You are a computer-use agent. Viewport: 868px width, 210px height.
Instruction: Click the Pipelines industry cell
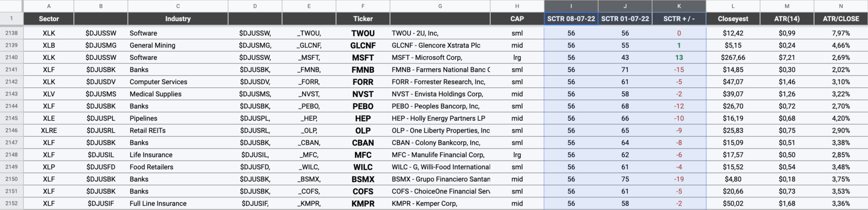click(178, 118)
